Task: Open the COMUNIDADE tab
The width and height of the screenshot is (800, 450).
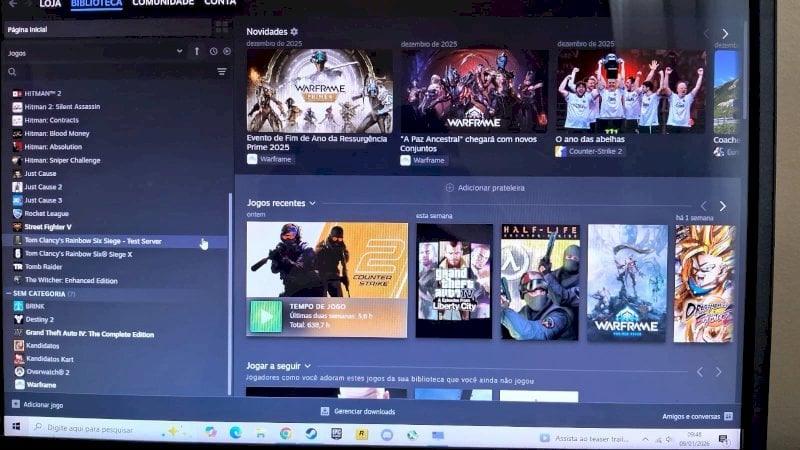Action: click(163, 4)
